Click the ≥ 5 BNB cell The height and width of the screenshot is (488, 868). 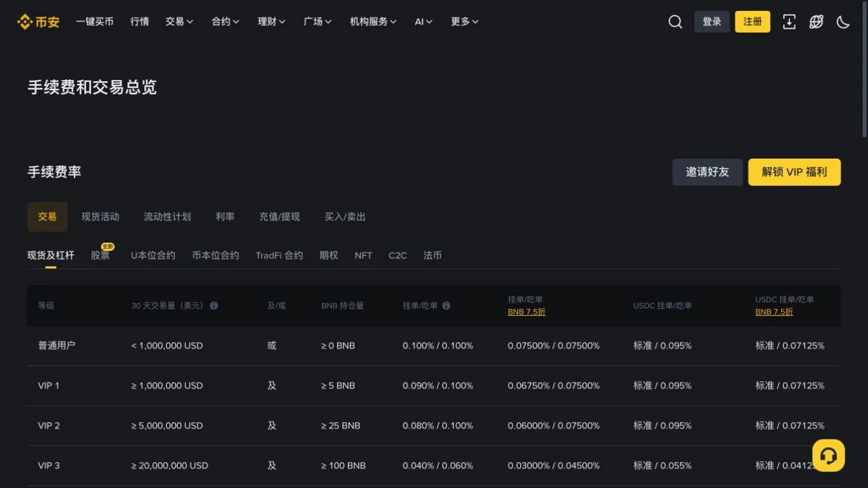point(338,385)
